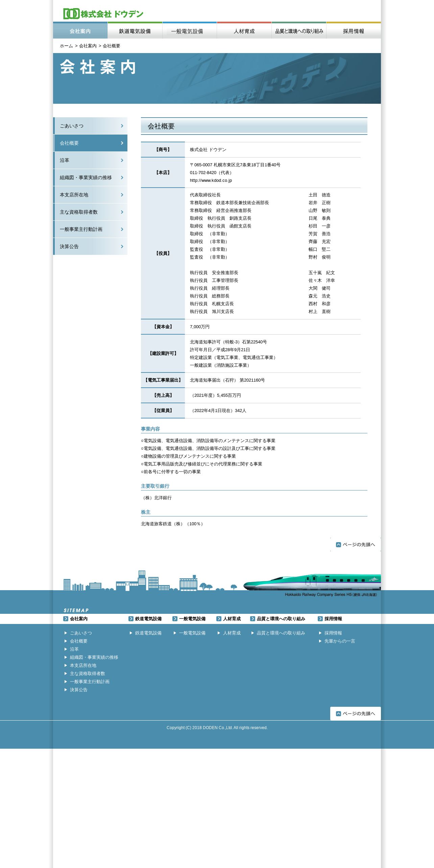Viewport: 434px width, 868px height.
Task: Open footer sub-link 人材育成 with triangle
Action: (232, 633)
